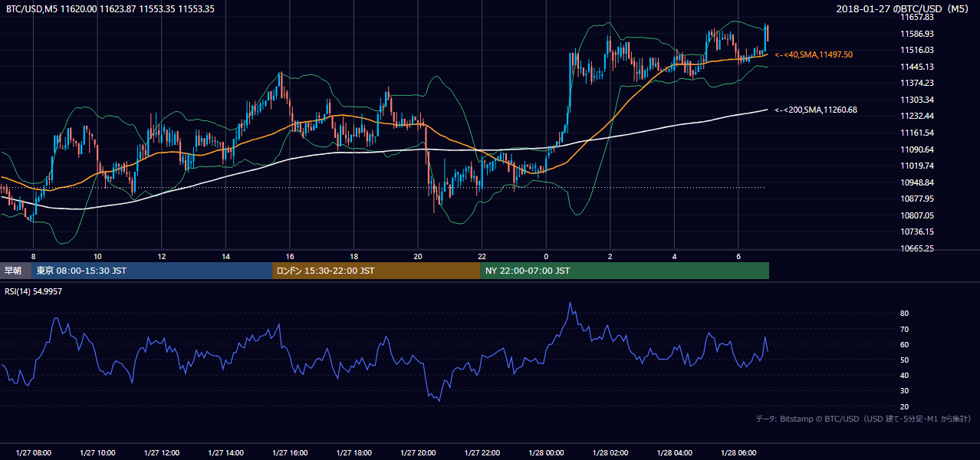Click the NY 22:00-07:00 JST session bar
Screen dimensions: 980x460
625,271
